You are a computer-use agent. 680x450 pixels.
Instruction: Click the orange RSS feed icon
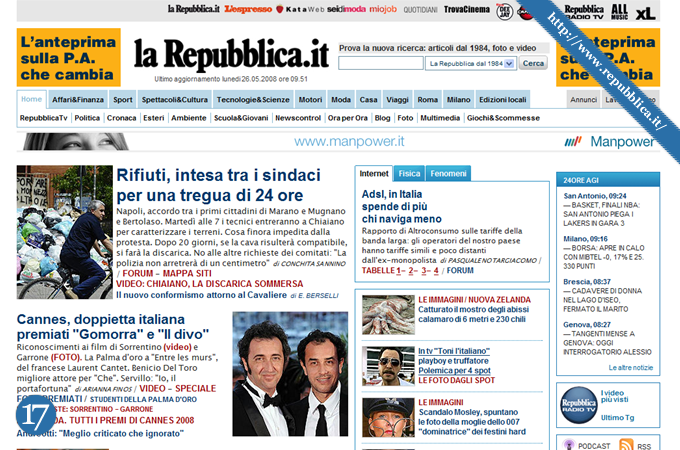tap(626, 445)
